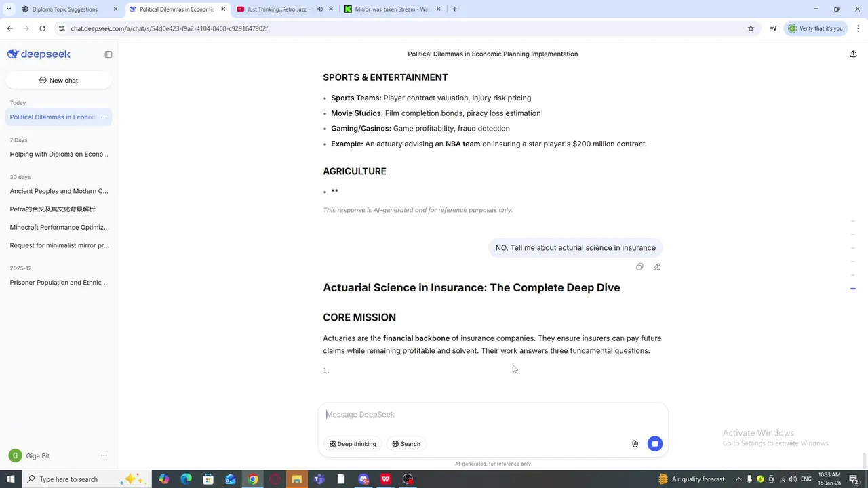Select the Political Dilemmas browser tab
This screenshot has height=488, width=868.
point(176,9)
